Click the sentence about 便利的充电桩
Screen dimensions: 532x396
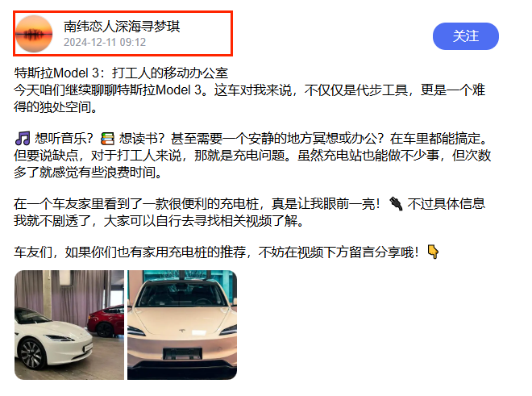pyautogui.click(x=197, y=204)
